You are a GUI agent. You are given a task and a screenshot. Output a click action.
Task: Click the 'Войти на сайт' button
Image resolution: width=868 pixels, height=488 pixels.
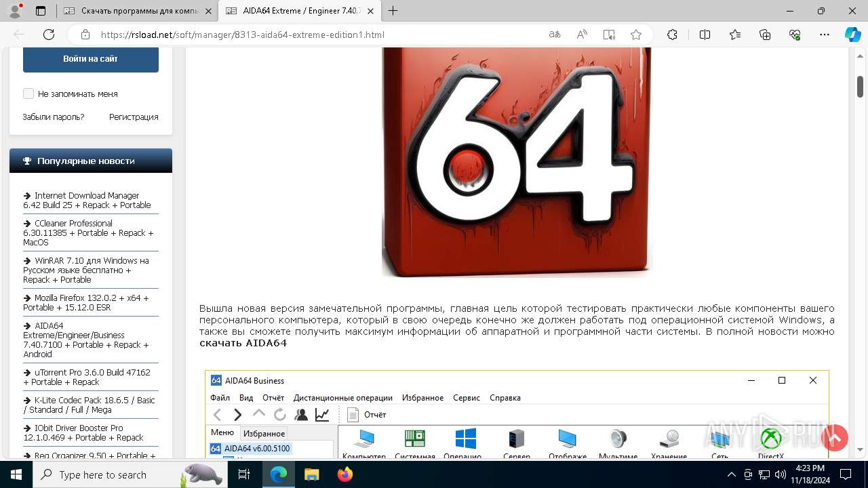(x=91, y=59)
